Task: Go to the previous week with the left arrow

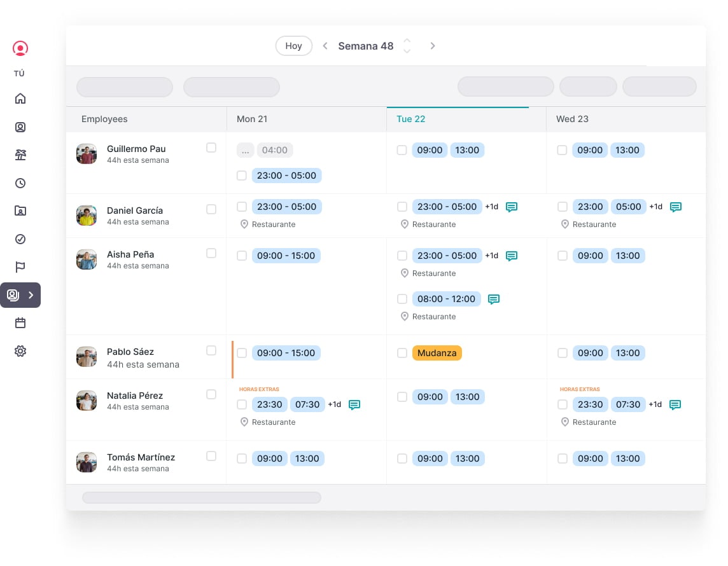Action: 325,46
